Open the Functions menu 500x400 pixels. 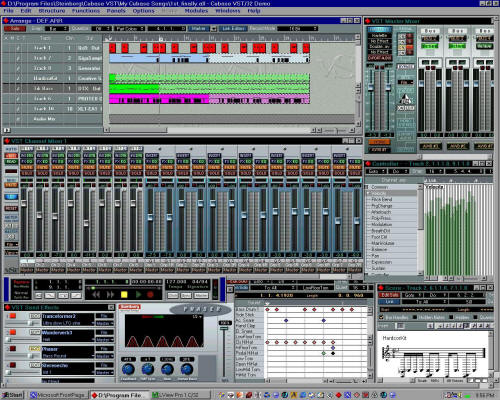pyautogui.click(x=86, y=11)
